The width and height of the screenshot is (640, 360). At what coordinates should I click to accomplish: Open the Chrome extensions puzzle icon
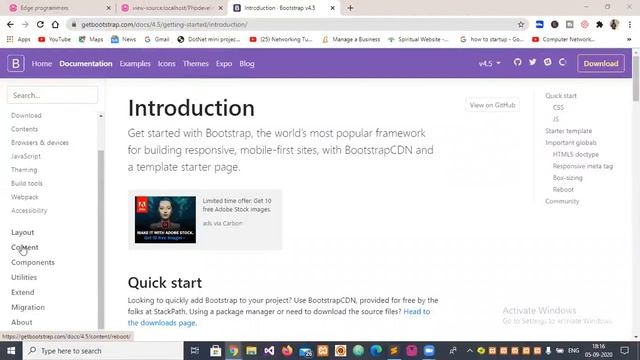point(599,24)
